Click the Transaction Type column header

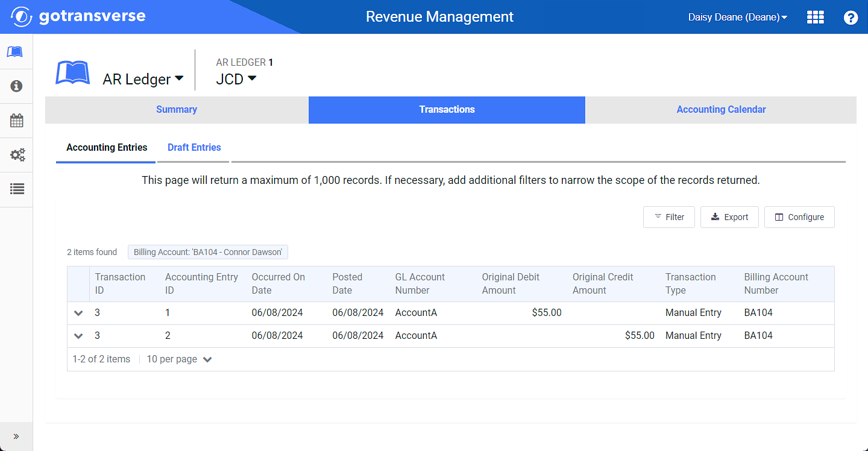point(691,283)
